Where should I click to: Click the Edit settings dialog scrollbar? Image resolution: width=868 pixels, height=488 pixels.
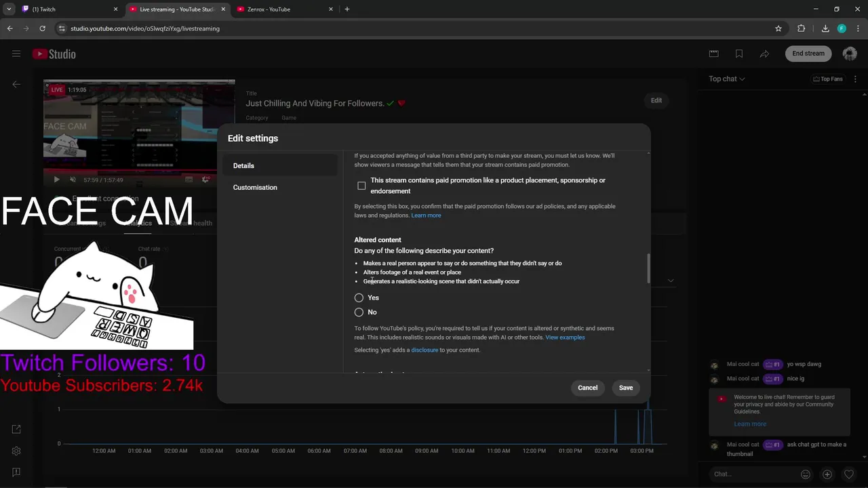pos(648,268)
